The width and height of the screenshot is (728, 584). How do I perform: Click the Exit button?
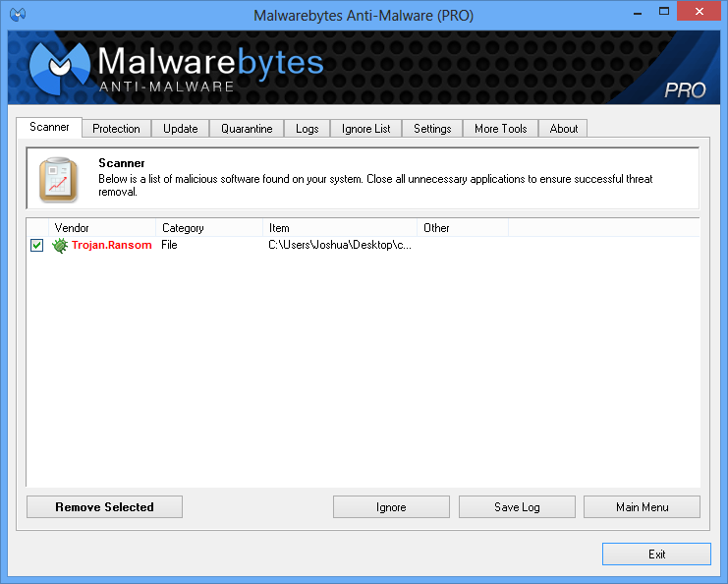tap(656, 554)
